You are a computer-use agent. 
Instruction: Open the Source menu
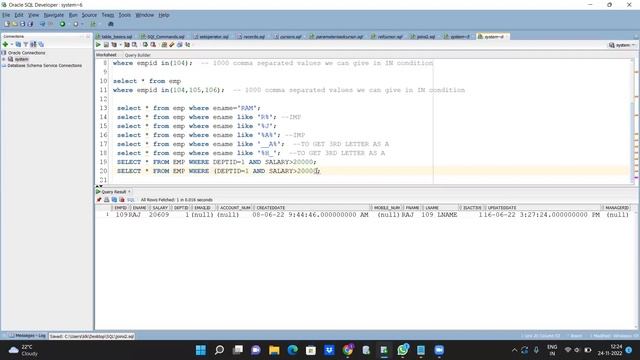[x=89, y=15]
